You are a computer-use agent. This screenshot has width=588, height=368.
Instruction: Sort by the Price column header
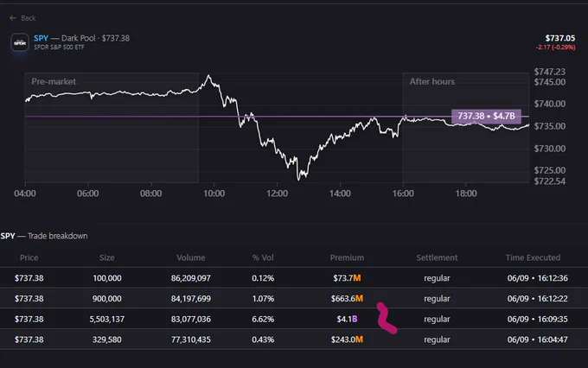coord(29,257)
